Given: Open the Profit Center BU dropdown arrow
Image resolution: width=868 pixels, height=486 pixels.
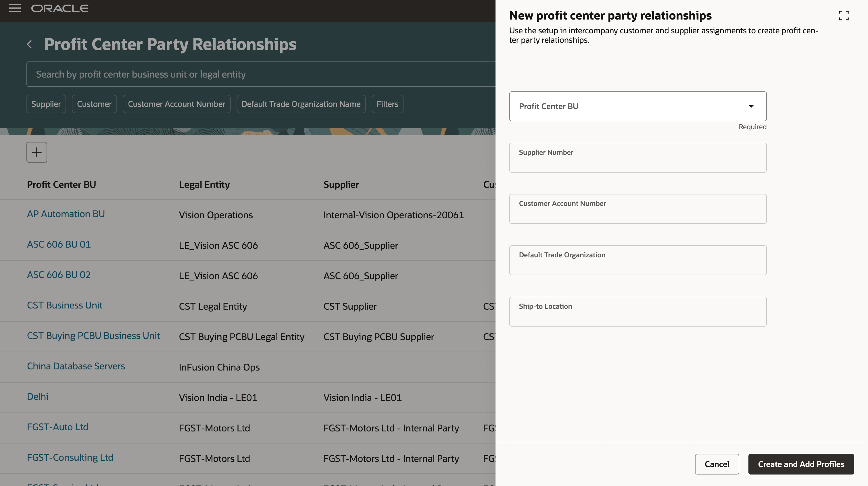Looking at the screenshot, I should [x=751, y=106].
